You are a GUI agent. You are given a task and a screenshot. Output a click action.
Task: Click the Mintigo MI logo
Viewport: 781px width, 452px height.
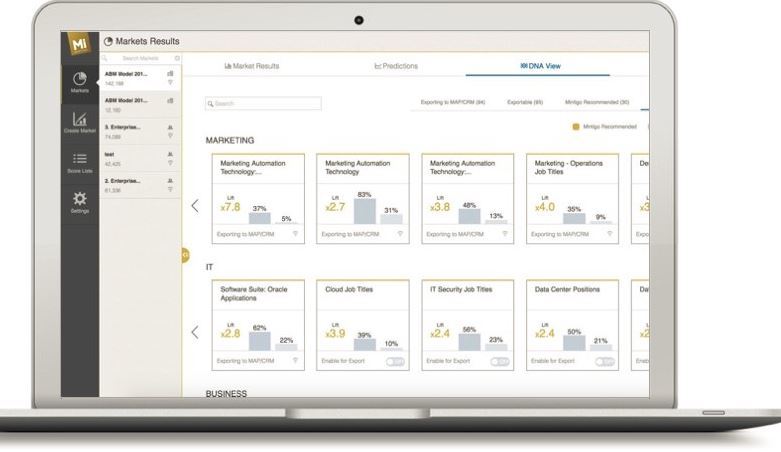coord(80,43)
